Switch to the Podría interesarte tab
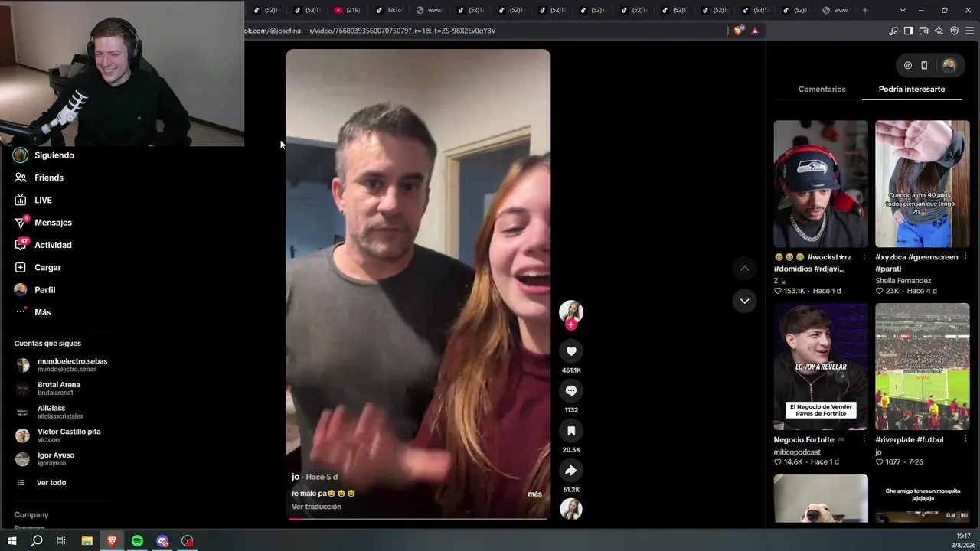Image resolution: width=980 pixels, height=551 pixels. [x=912, y=90]
